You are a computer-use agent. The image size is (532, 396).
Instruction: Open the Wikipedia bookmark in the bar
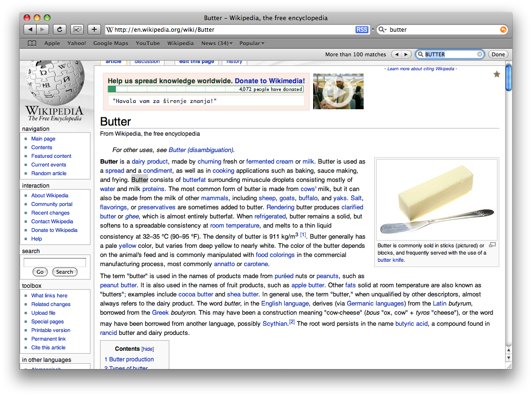[180, 43]
